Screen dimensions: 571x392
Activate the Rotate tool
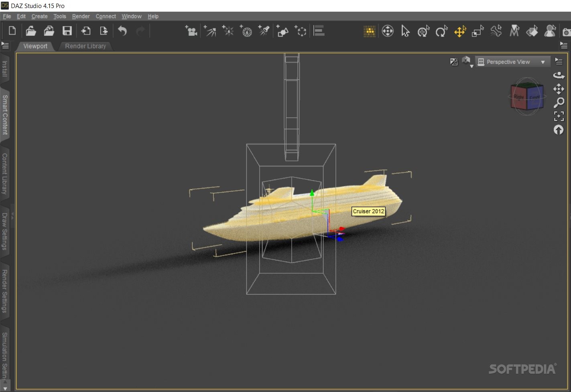pyautogui.click(x=441, y=31)
